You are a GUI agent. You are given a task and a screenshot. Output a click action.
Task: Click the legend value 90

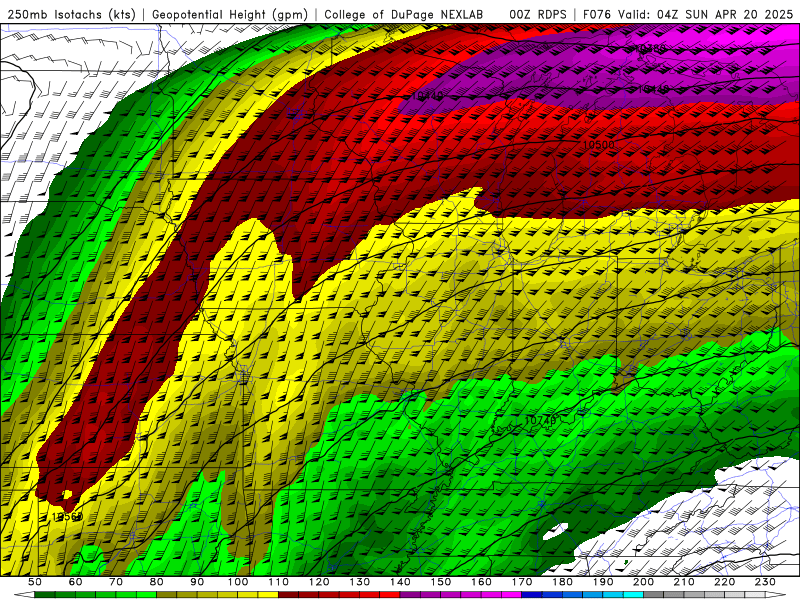click(197, 582)
